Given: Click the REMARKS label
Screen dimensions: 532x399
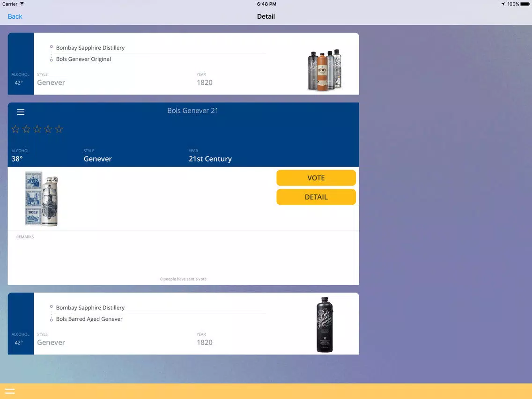Looking at the screenshot, I should [x=25, y=237].
